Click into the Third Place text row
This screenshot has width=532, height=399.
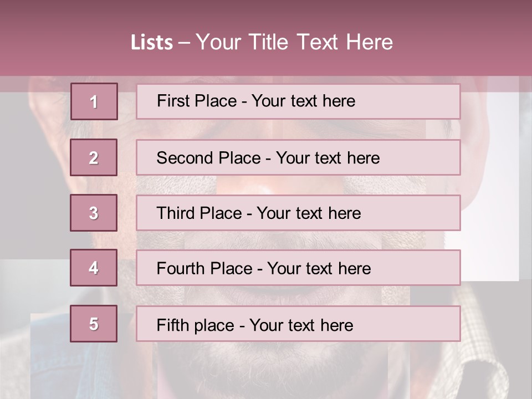pos(298,213)
